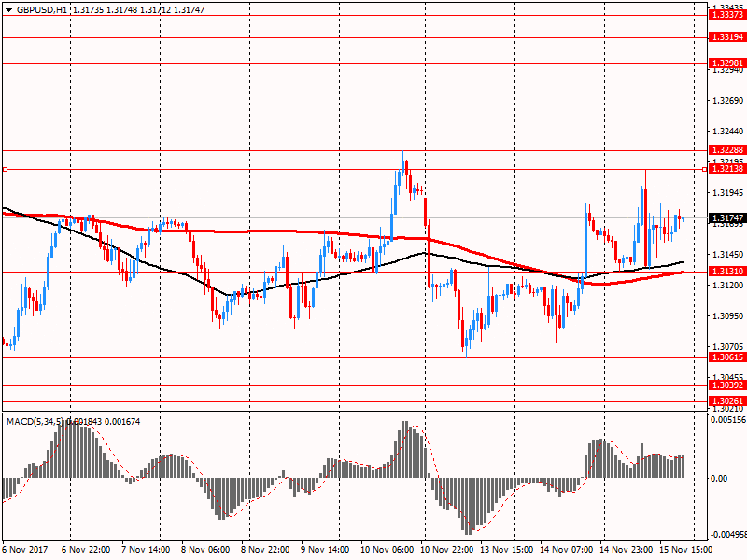Screen dimensions: 747x560
Task: Click the red 1.30261 price level label
Action: click(x=727, y=401)
